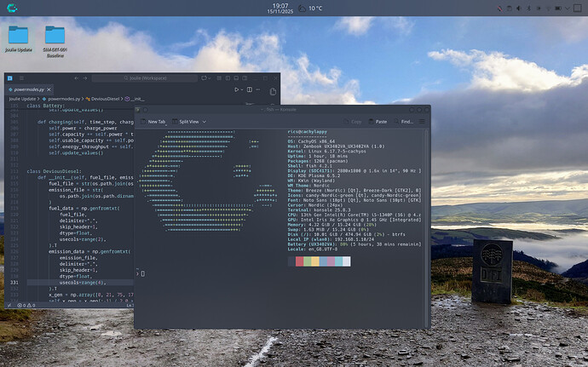Click the customize layout icon in editor
Image resolution: width=588 pixels, height=367 pixels.
pyautogui.click(x=219, y=78)
